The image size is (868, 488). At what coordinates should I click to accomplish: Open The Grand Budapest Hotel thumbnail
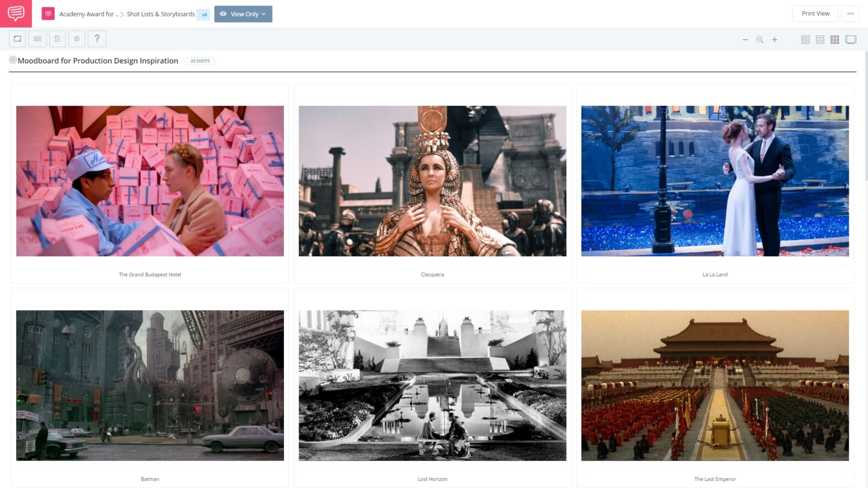[150, 181]
